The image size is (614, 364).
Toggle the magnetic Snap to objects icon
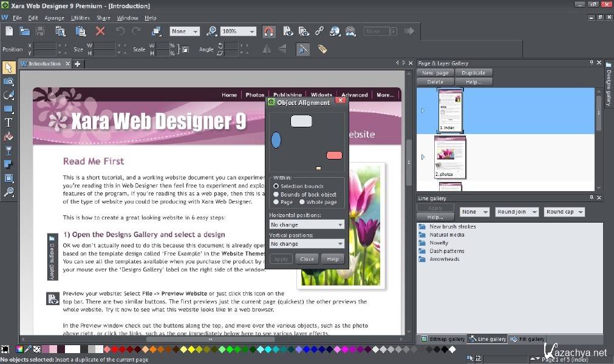[269, 31]
